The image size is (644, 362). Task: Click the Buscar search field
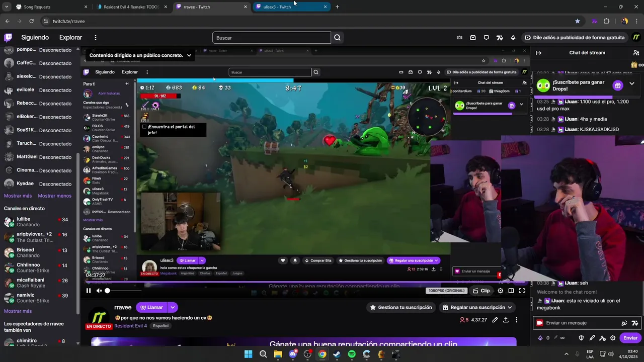272,38
